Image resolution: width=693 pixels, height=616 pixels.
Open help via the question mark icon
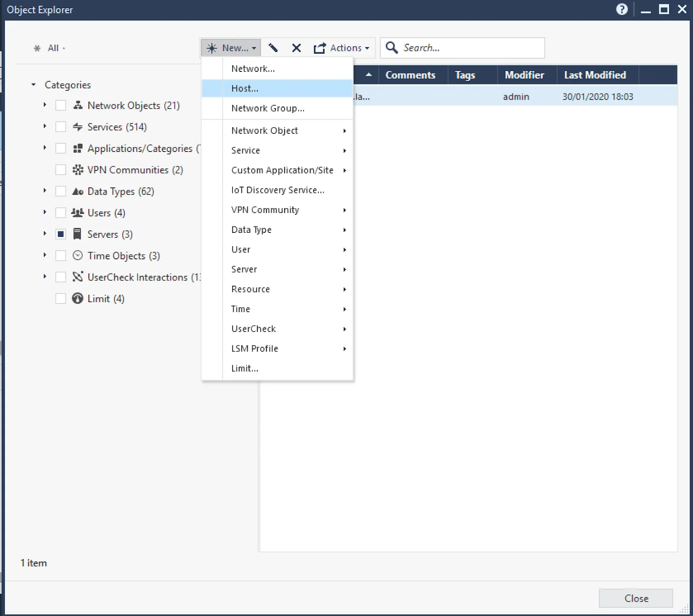click(x=622, y=9)
